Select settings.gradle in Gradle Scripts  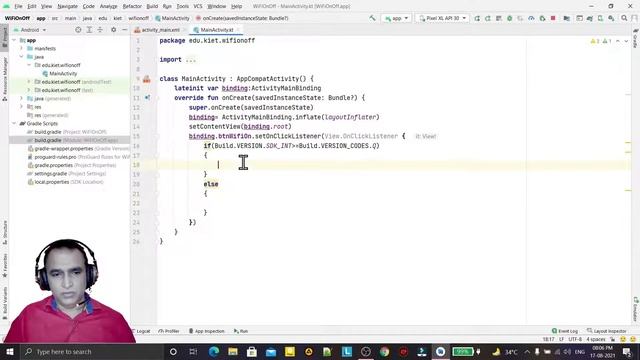[67, 173]
